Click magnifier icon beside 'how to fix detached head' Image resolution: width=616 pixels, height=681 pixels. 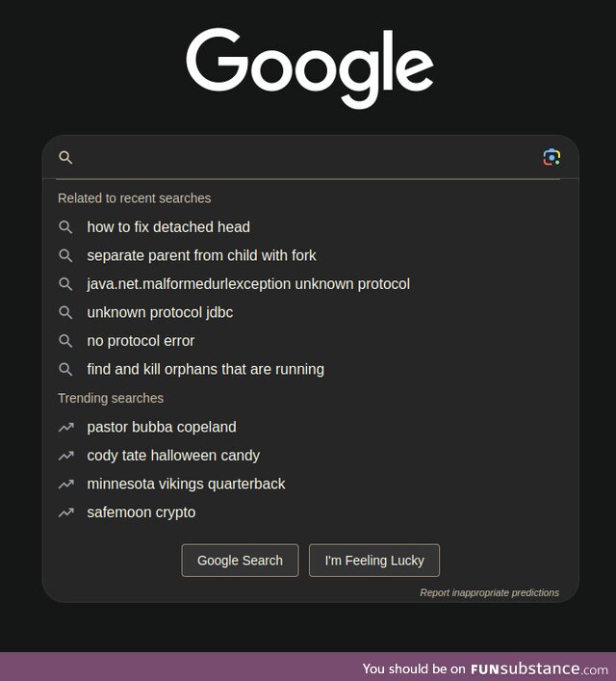coord(65,227)
